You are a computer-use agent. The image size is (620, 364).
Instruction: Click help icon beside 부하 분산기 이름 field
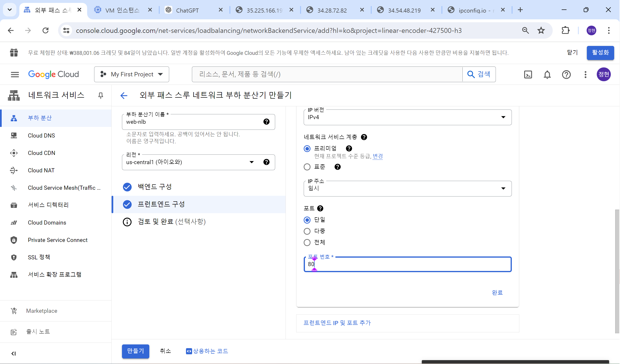pos(266,122)
